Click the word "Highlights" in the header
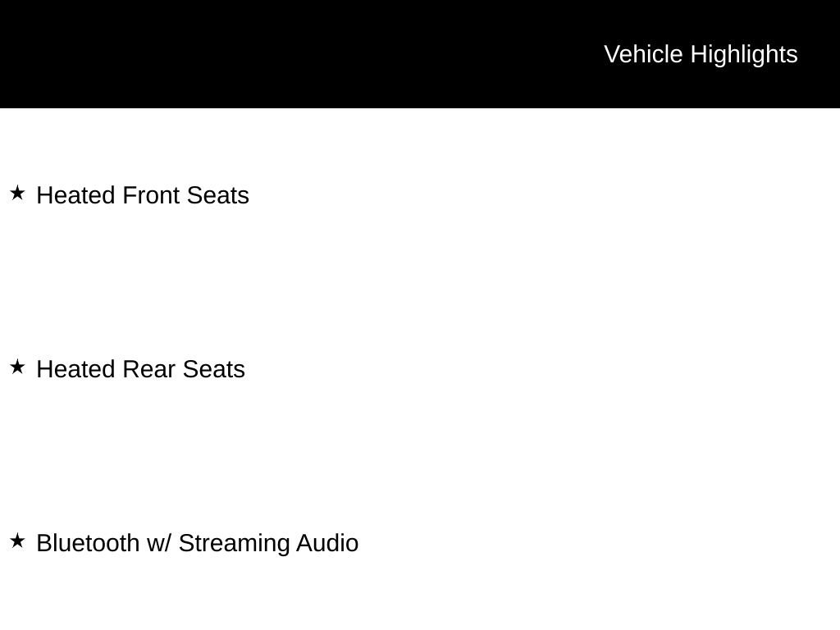The height and width of the screenshot is (630, 840). point(744,54)
